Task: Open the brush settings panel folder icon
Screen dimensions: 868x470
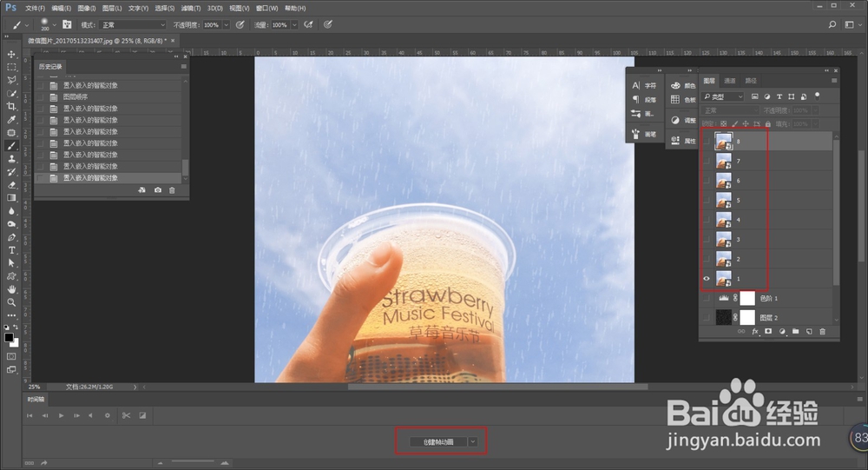Action: pyautogui.click(x=67, y=24)
